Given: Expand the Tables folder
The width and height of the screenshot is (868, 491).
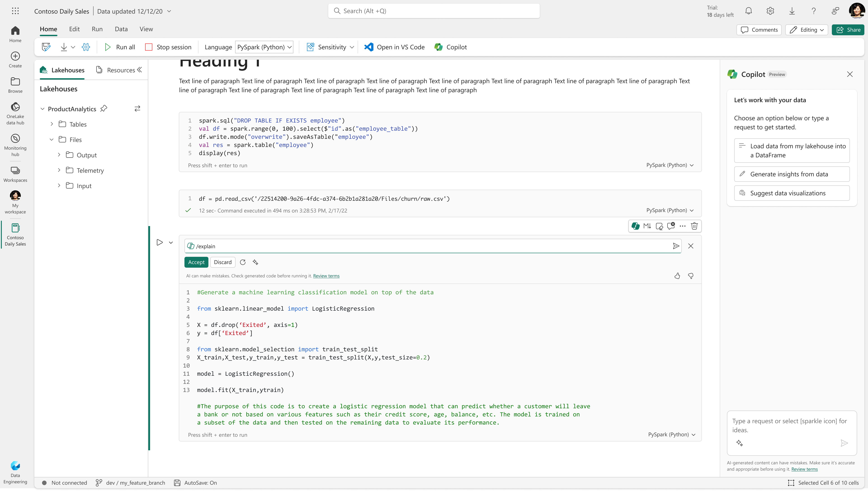Looking at the screenshot, I should pyautogui.click(x=52, y=124).
